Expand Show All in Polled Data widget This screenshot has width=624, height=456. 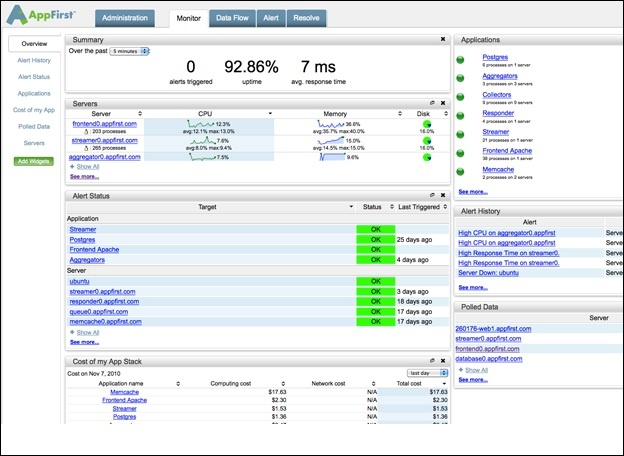click(x=476, y=370)
